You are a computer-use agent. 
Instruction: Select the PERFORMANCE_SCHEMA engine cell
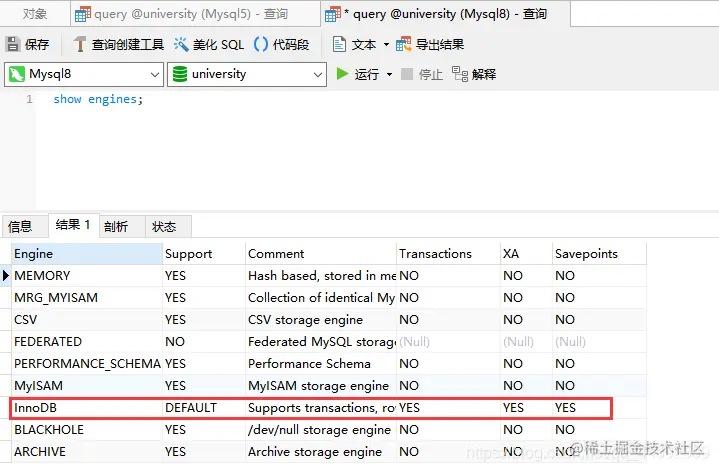[x=87, y=364]
